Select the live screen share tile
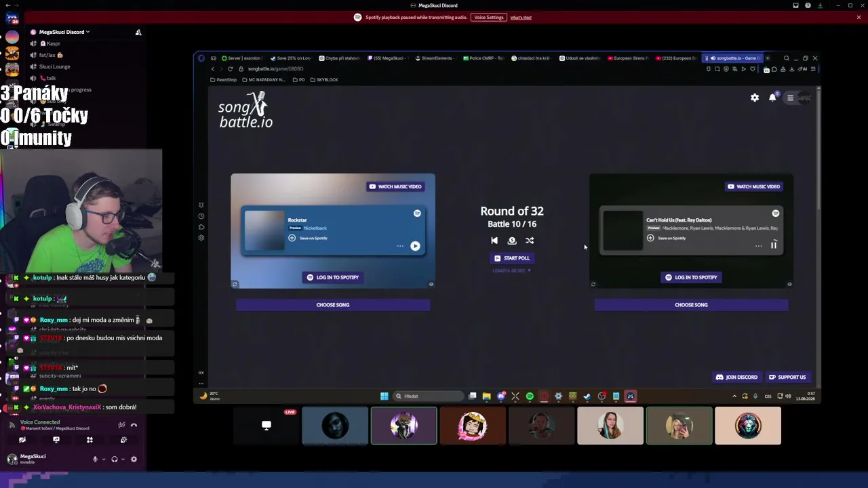The height and width of the screenshot is (488, 868). click(266, 426)
